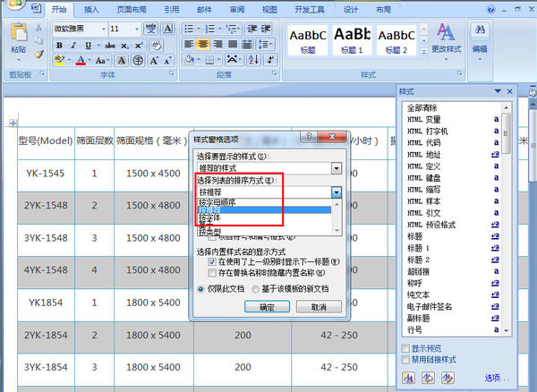Expand the Font group dialog launcher
This screenshot has width=537, height=392.
point(172,73)
